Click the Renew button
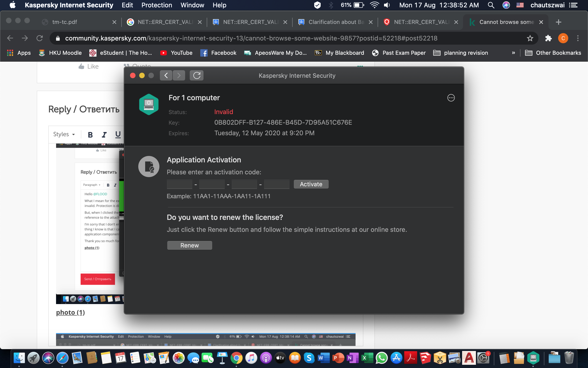The height and width of the screenshot is (368, 588). point(189,245)
